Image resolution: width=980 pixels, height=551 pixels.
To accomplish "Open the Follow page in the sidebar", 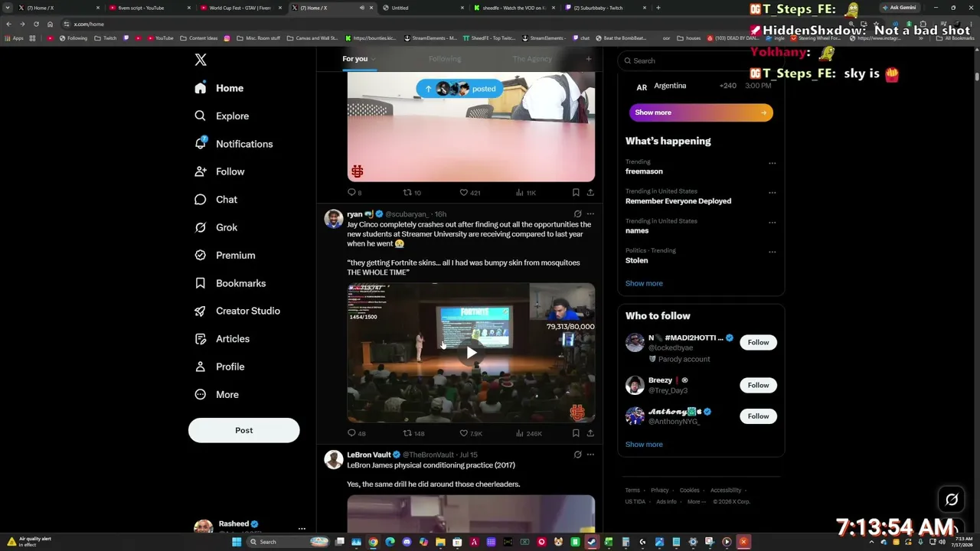I will click(220, 171).
